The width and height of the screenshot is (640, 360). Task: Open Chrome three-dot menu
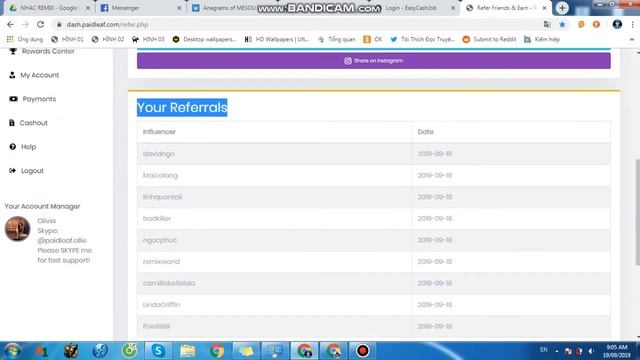[x=632, y=24]
